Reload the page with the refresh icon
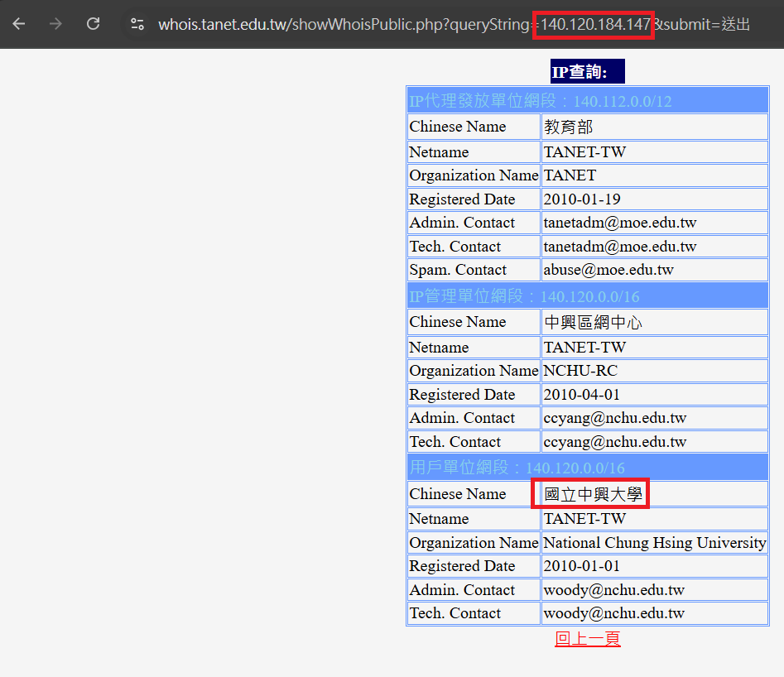The height and width of the screenshot is (677, 784). click(x=93, y=23)
